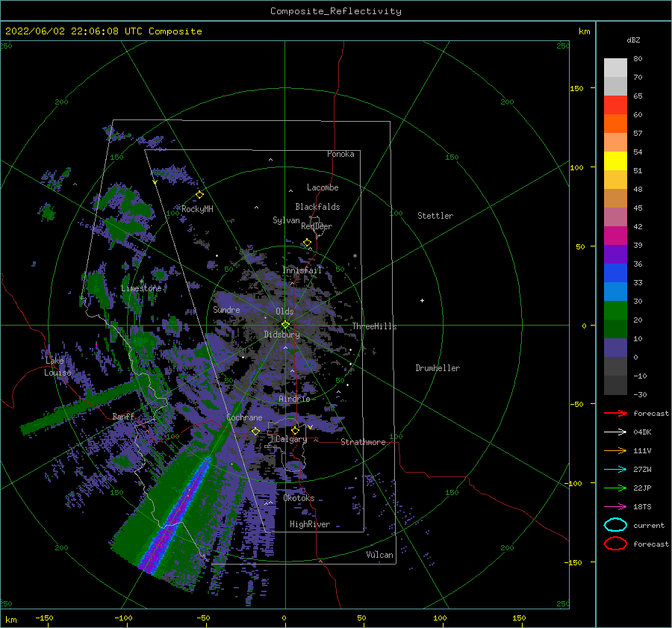Click the 0 tick on bottom axis
This screenshot has width=672, height=628.
(284, 618)
